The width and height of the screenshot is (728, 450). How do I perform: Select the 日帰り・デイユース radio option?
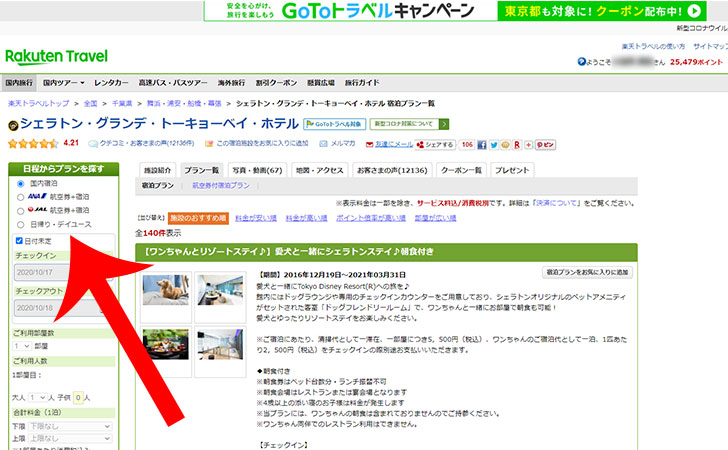(x=20, y=225)
